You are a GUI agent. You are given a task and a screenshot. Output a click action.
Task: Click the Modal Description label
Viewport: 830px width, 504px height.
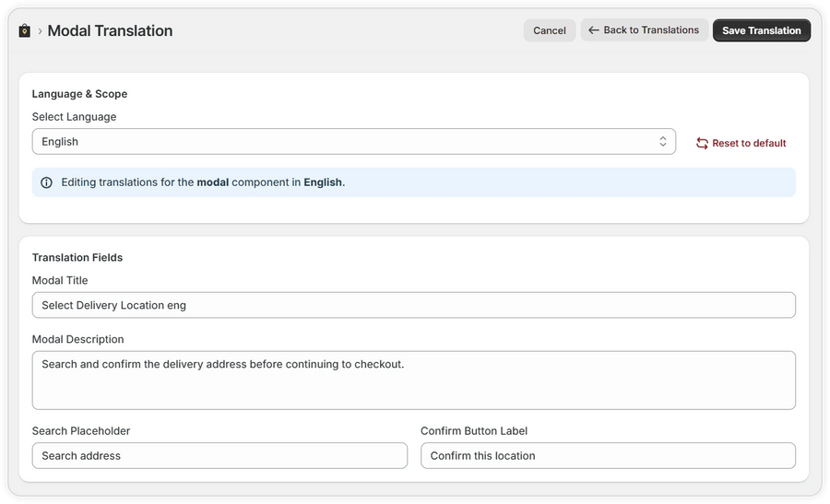(77, 339)
